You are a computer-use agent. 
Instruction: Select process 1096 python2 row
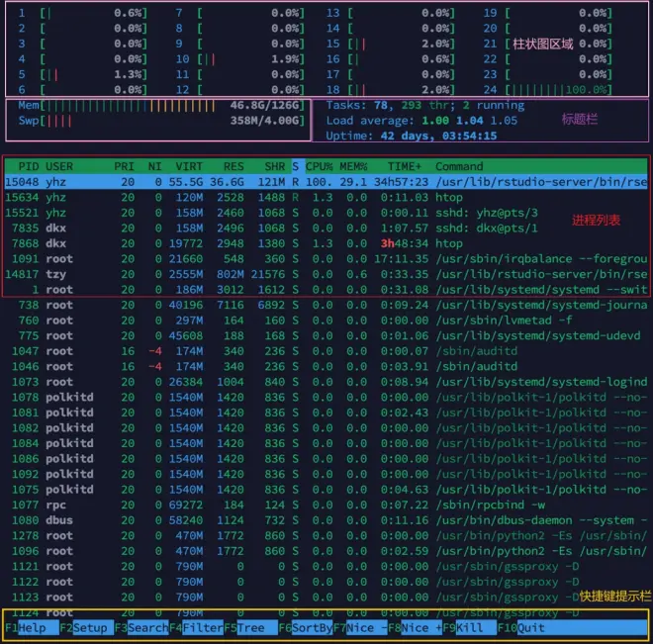326,551
